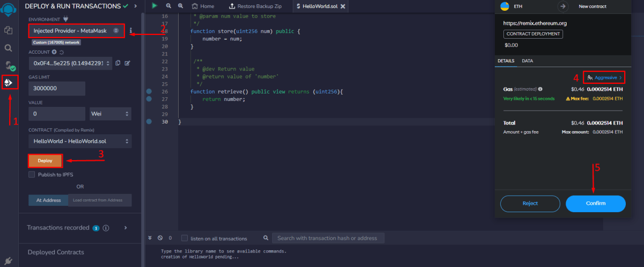
Task: Toggle breakpoint on line 27
Action: pos(149,99)
